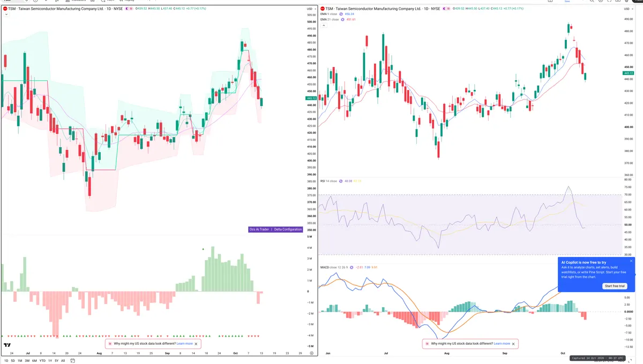643x364 pixels.
Task: Open left chart time axis settings gear
Action: [311, 353]
